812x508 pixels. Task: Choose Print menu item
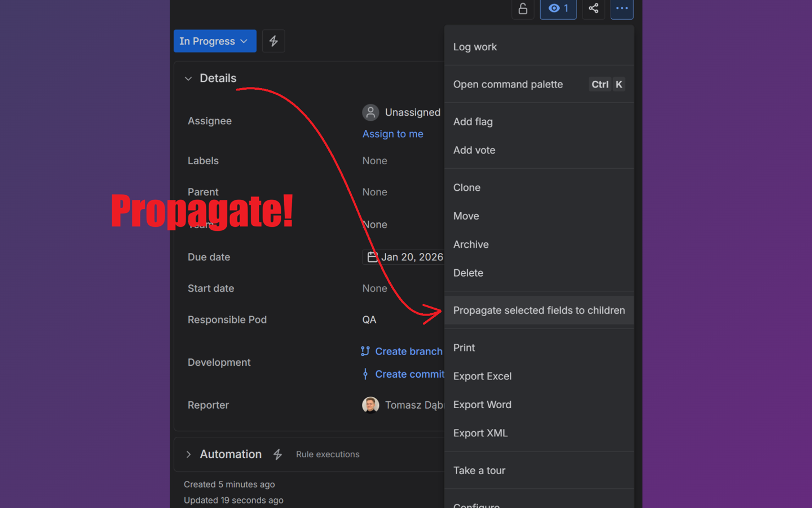point(539,348)
